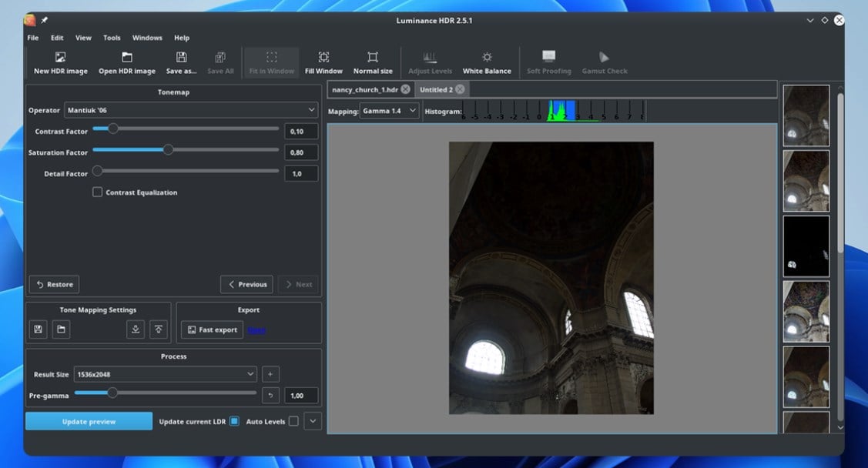
Task: Open the Tools menu
Action: tap(112, 38)
